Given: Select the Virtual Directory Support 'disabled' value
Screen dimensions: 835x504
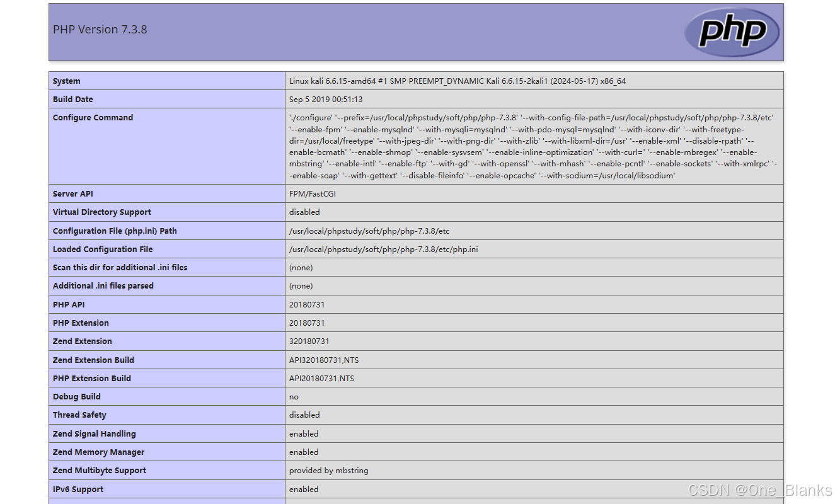Looking at the screenshot, I should point(304,212).
